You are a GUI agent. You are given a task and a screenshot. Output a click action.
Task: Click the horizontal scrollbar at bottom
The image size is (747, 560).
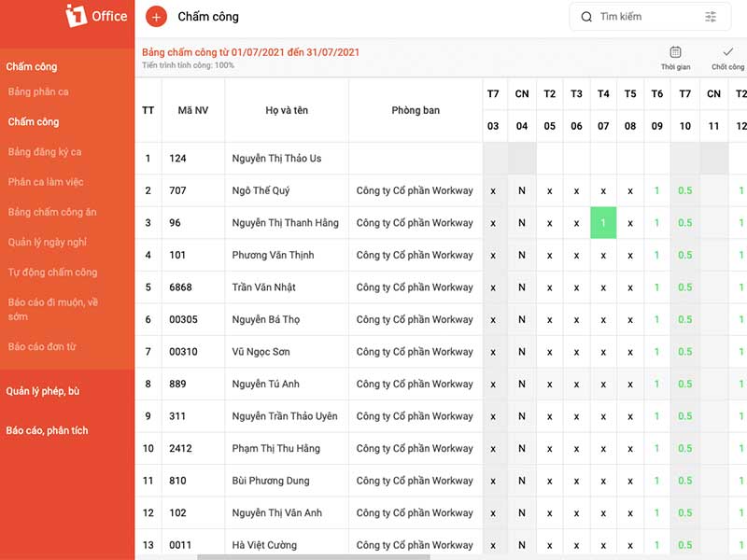(314, 556)
